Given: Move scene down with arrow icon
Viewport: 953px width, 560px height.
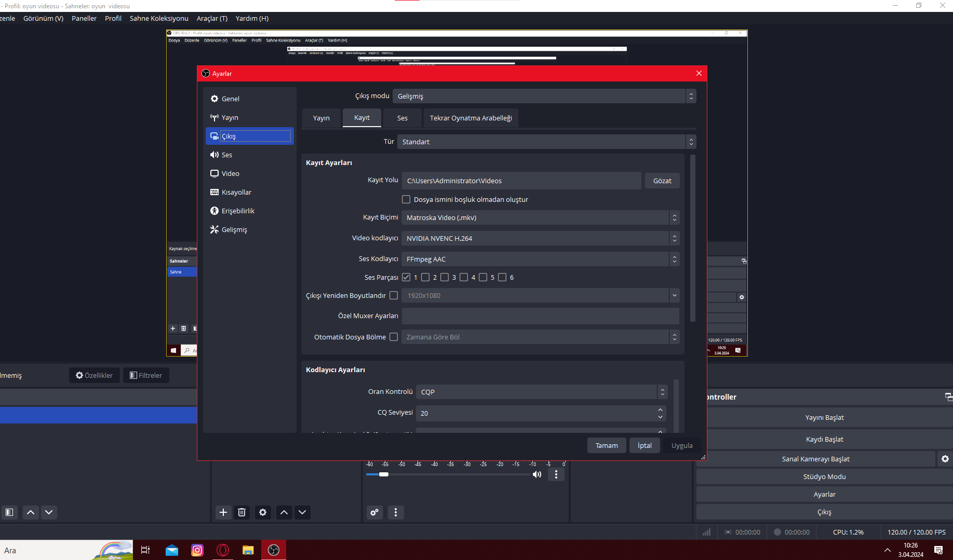Looking at the screenshot, I should click(x=49, y=512).
